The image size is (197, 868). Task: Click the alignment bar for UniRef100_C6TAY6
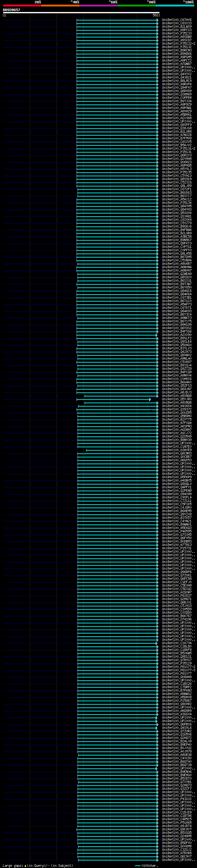tap(118, 20)
